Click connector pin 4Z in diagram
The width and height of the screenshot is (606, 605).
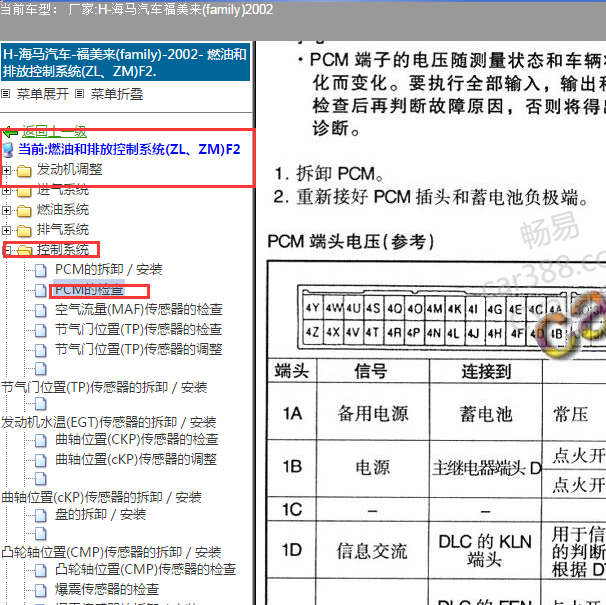(313, 332)
